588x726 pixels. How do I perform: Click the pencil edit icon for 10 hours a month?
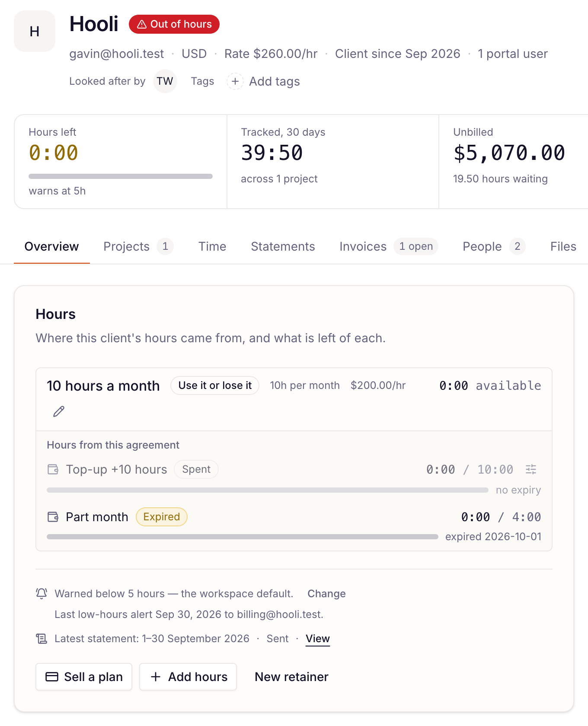59,411
